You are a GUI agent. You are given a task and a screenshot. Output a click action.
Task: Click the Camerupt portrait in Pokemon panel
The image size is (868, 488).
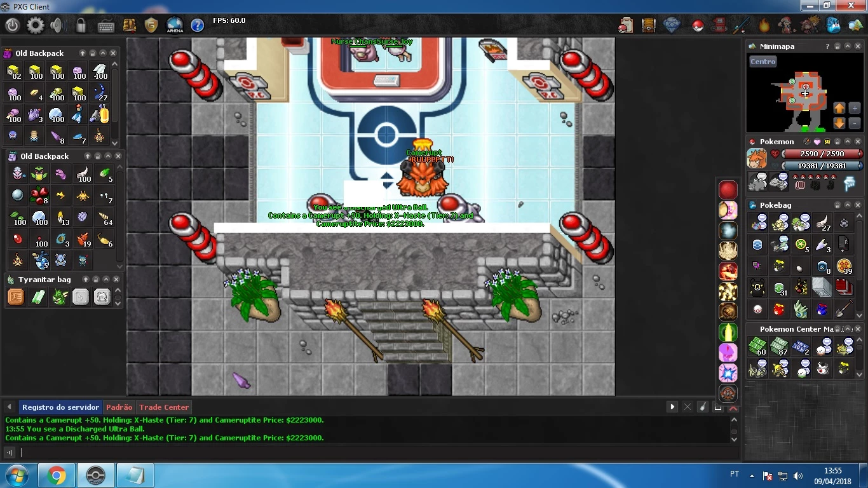click(757, 158)
